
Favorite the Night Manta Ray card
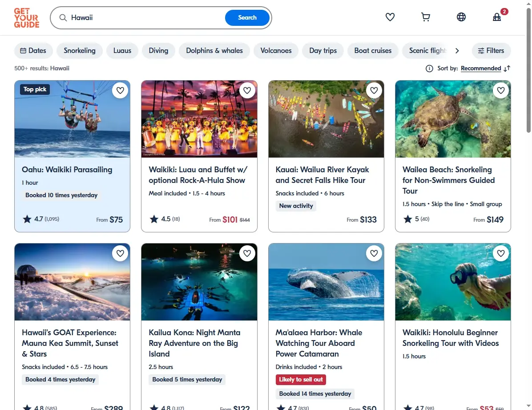click(x=247, y=253)
